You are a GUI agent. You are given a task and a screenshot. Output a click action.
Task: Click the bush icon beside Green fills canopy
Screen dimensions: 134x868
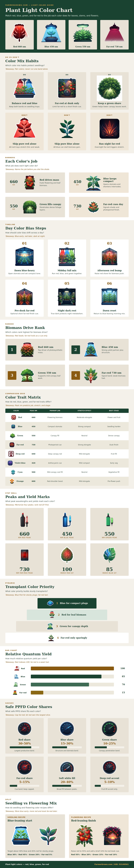tap(30, 207)
